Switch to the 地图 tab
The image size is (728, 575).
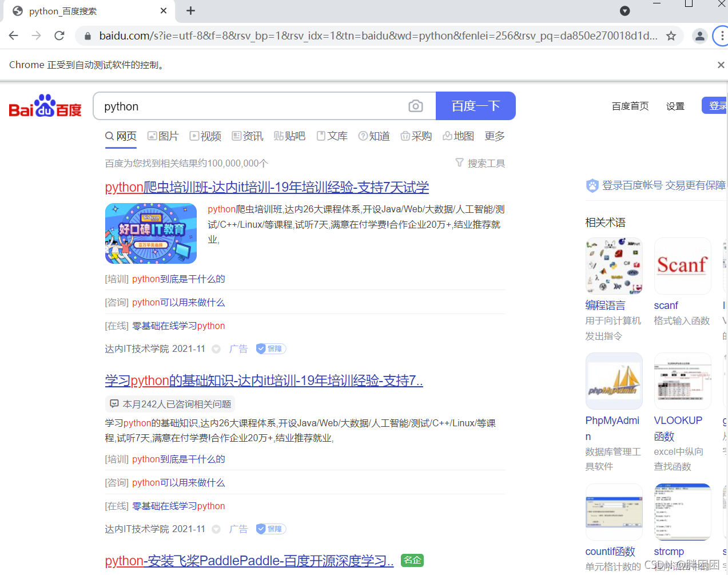[459, 136]
